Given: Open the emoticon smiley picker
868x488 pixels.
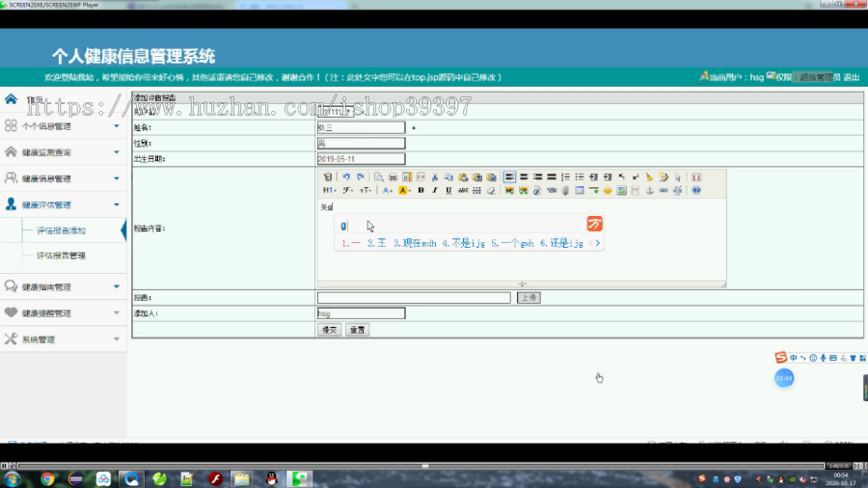Looking at the screenshot, I should point(608,190).
